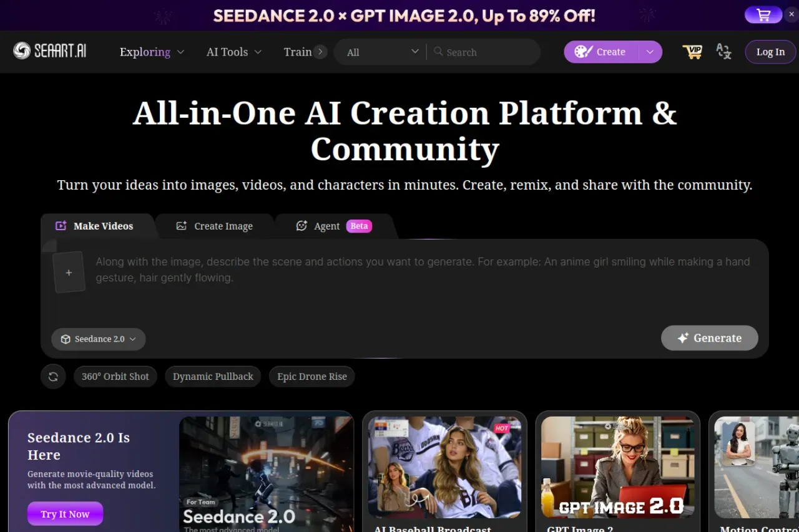799x532 pixels.
Task: Switch to the Agent Beta tab
Action: coord(334,226)
